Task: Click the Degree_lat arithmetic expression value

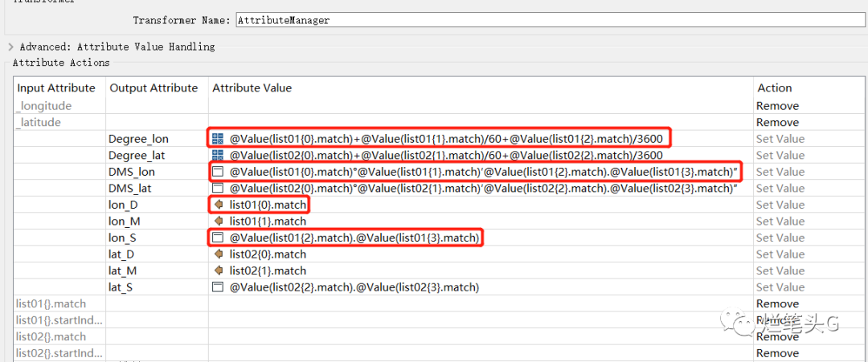Action: coord(445,155)
